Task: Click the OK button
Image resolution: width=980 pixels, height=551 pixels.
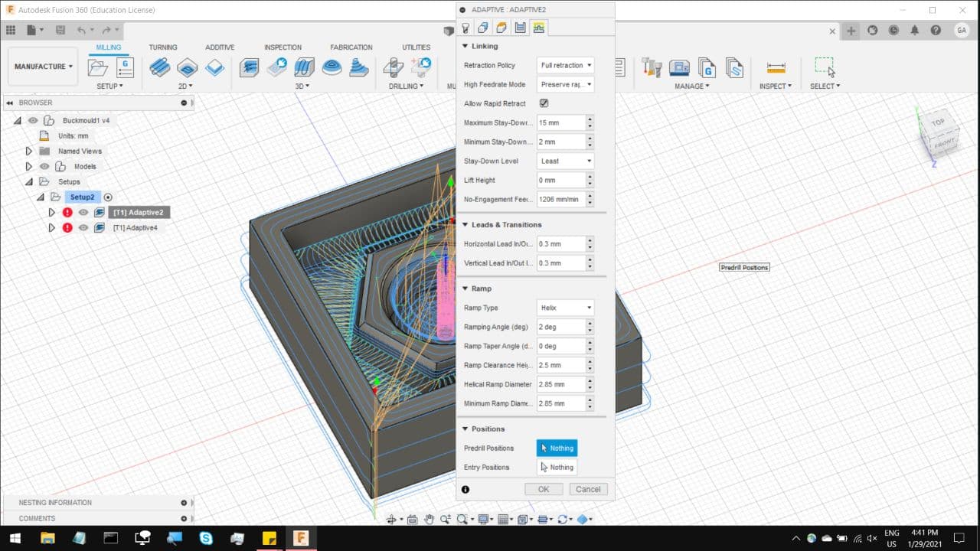Action: click(544, 489)
